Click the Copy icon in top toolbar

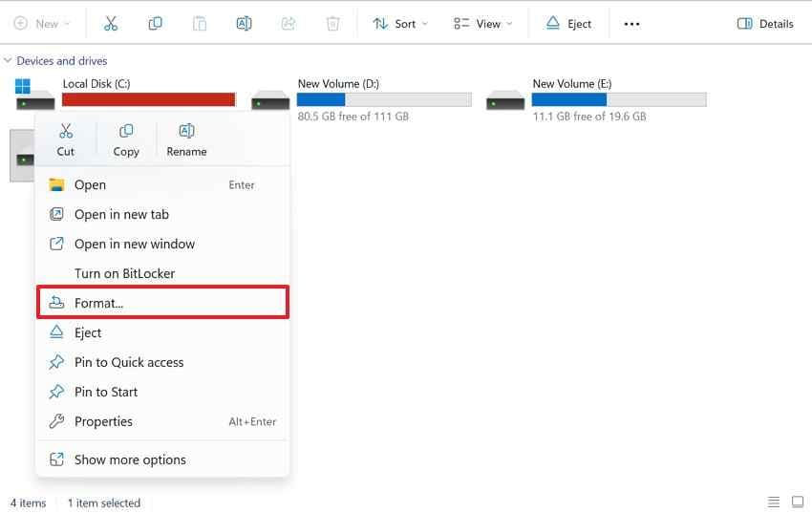coord(155,24)
